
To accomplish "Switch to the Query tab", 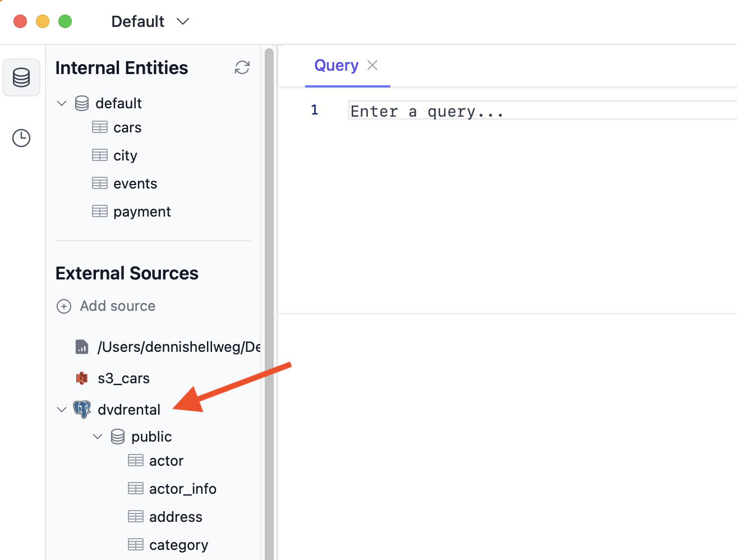I will (337, 66).
